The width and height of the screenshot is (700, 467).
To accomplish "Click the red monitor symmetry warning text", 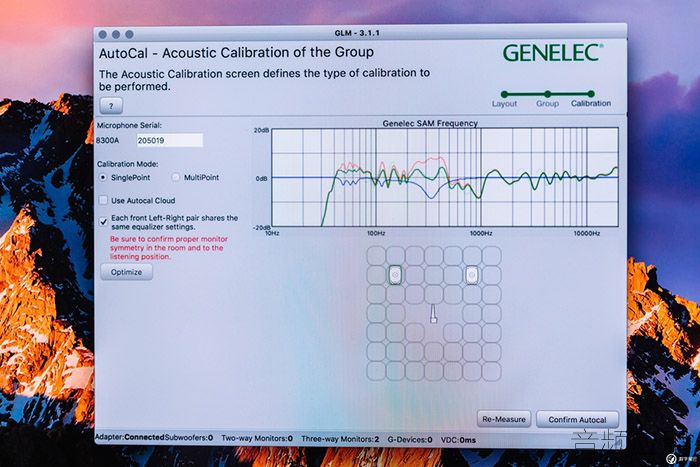I will coord(169,248).
